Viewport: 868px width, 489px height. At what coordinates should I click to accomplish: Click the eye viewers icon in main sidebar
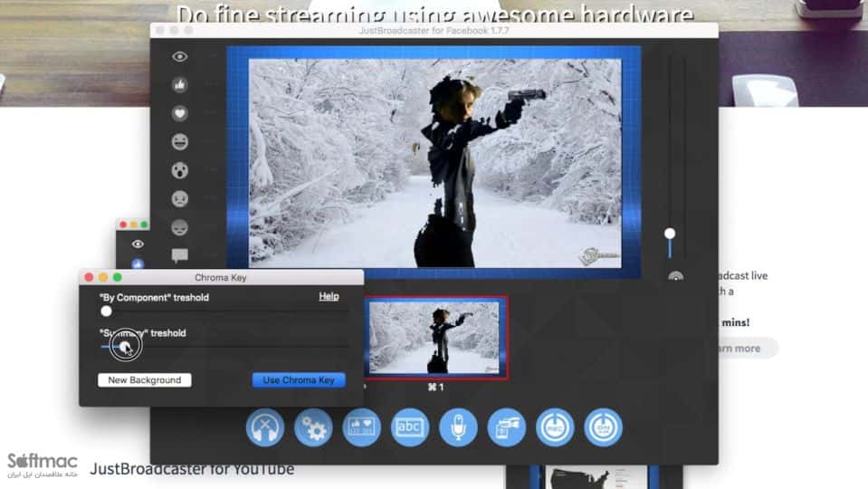pyautogui.click(x=179, y=57)
